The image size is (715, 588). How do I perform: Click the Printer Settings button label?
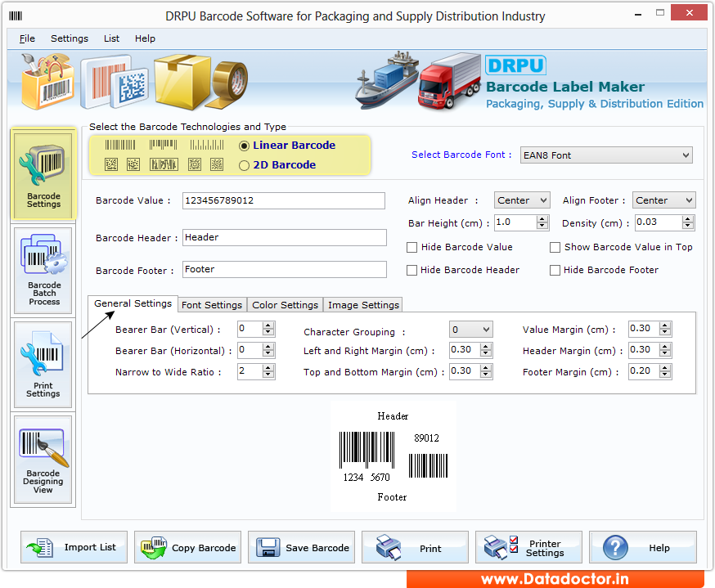545,548
